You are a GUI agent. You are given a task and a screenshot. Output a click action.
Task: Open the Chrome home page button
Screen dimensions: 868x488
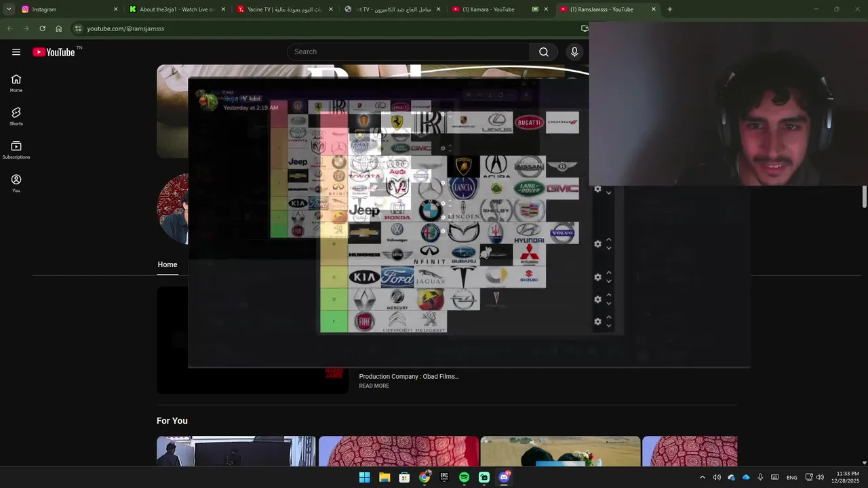coord(58,28)
